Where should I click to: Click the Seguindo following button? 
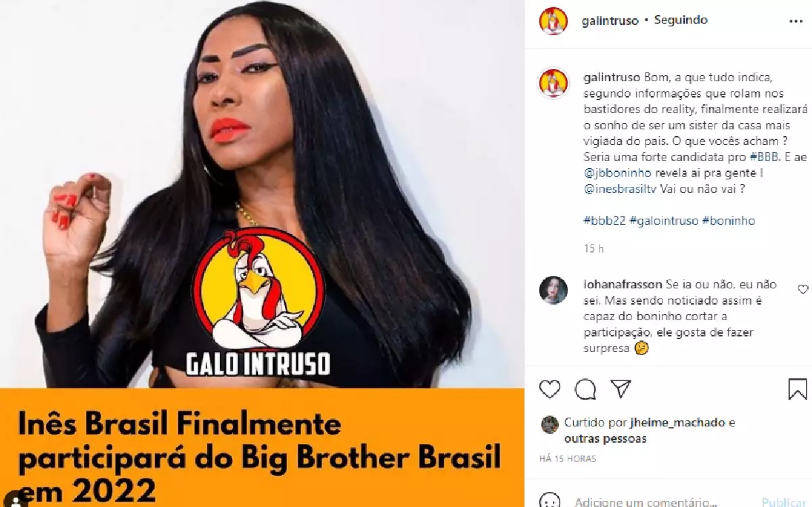click(681, 20)
